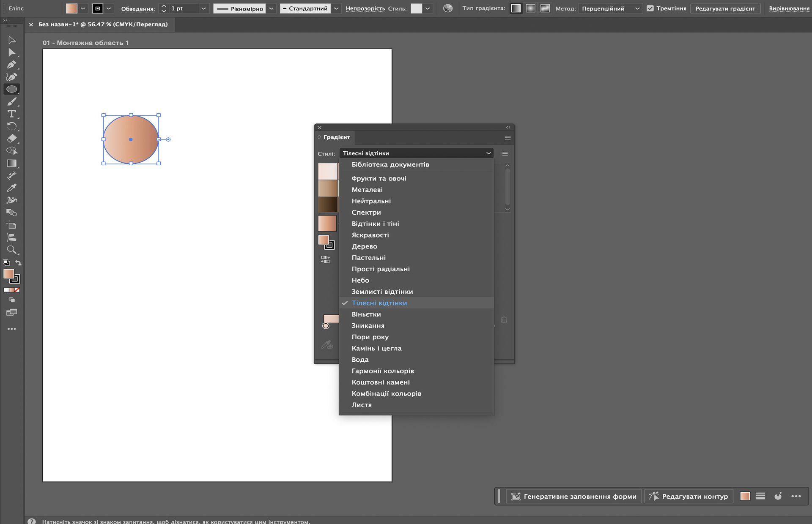812x524 pixels.
Task: Open the Метод dropdown
Action: (610, 8)
